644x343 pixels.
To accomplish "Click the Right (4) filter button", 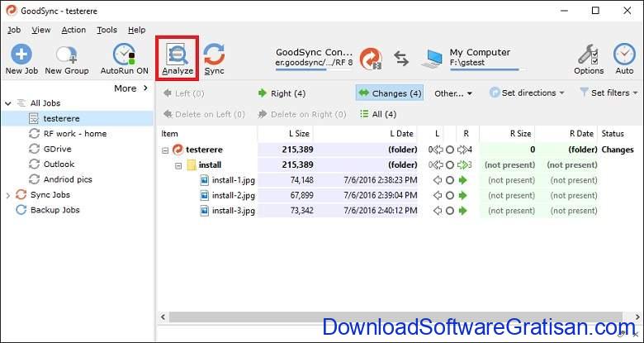I will [282, 93].
